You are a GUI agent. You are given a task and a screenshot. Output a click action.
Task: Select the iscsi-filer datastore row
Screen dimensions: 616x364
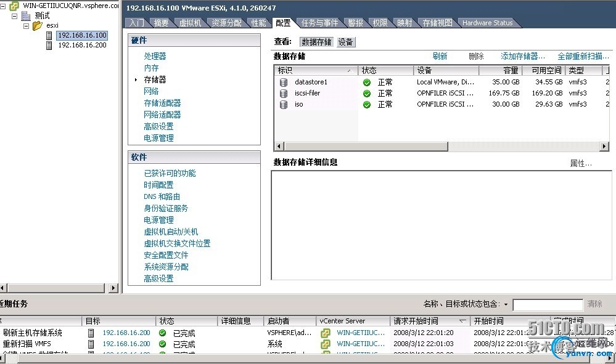(x=441, y=94)
